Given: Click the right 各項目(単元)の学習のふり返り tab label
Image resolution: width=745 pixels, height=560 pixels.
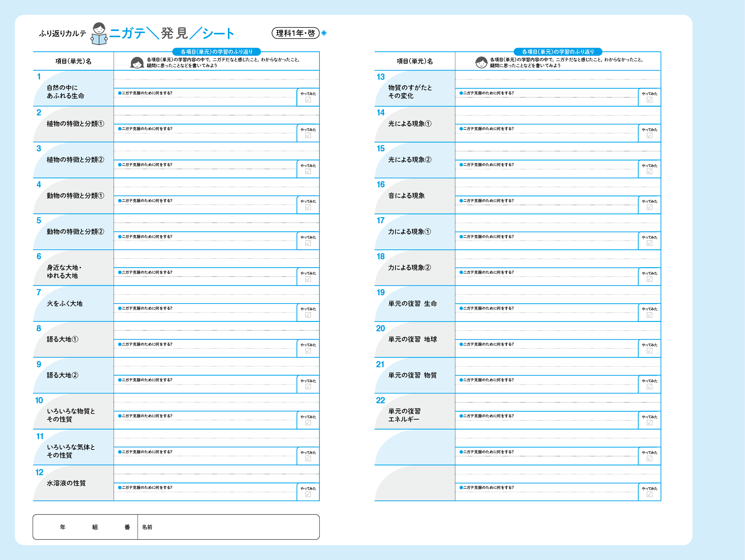Looking at the screenshot, I should (558, 52).
